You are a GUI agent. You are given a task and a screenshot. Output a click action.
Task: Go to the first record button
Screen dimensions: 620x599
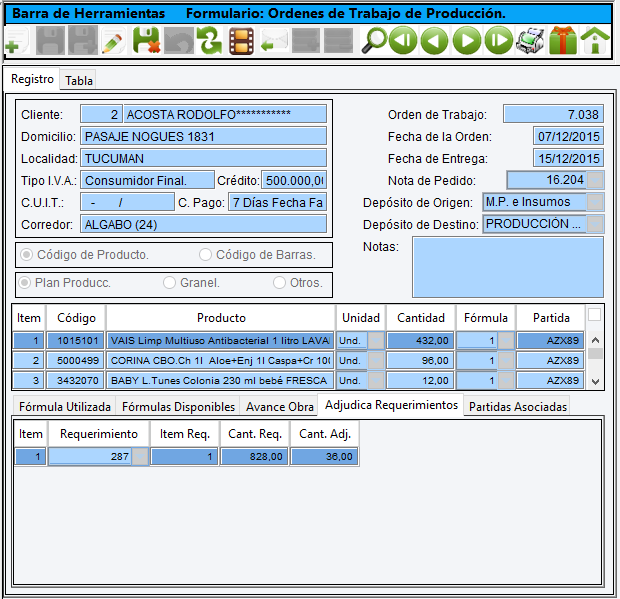(403, 40)
